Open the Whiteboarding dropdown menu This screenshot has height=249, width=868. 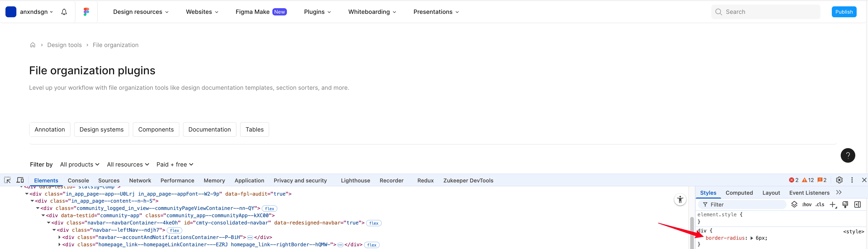(x=372, y=12)
